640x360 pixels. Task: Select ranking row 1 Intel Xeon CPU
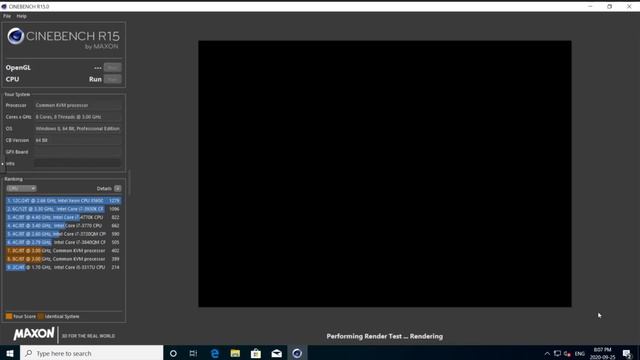(x=63, y=201)
